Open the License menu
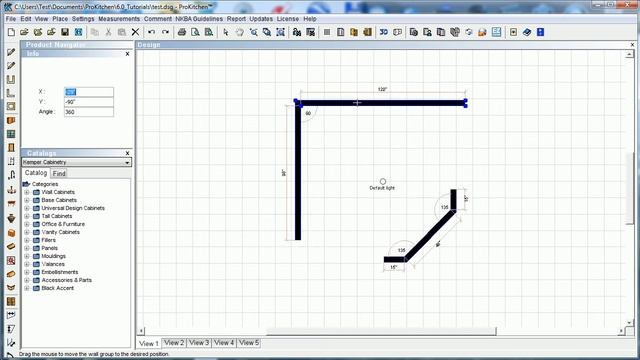 [x=288, y=19]
